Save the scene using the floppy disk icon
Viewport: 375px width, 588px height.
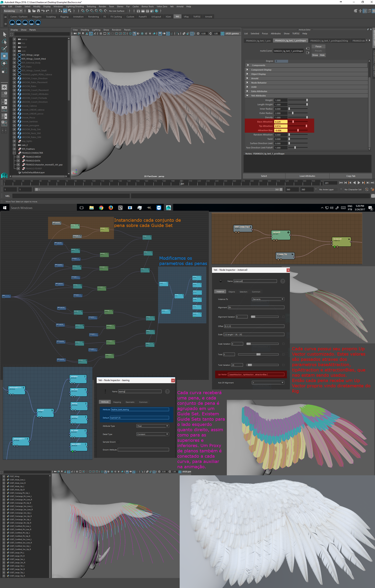(38, 11)
